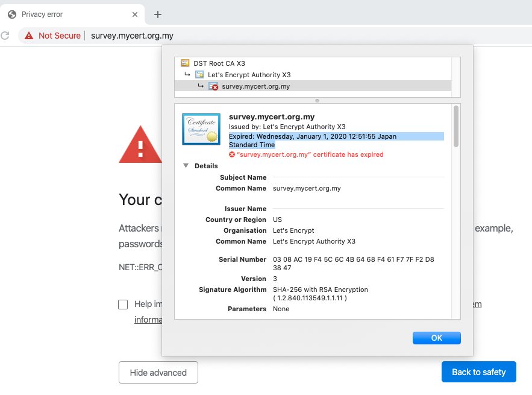Screen dimensions: 532x395
Task: Click the Version value 3
Action: point(275,279)
